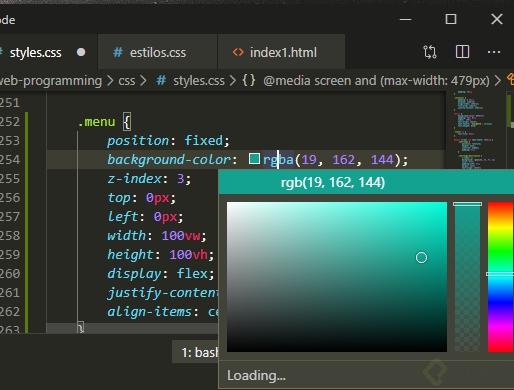This screenshot has height=390, width=514.
Task: Click line number 252 in the gutter
Action: coord(10,122)
